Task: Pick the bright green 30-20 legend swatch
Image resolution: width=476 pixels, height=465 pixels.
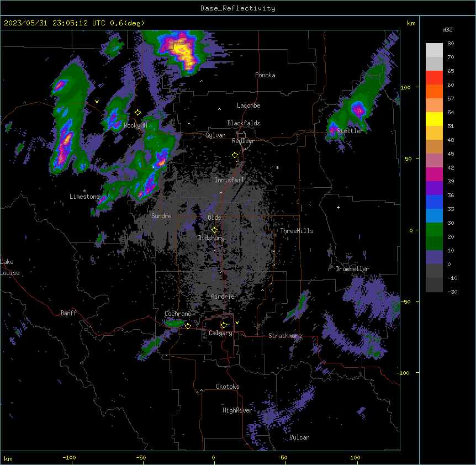Action: pos(434,230)
